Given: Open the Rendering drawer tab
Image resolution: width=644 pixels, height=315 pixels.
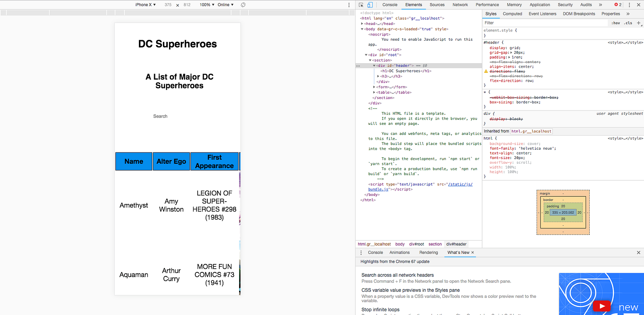Looking at the screenshot, I should coord(429,253).
